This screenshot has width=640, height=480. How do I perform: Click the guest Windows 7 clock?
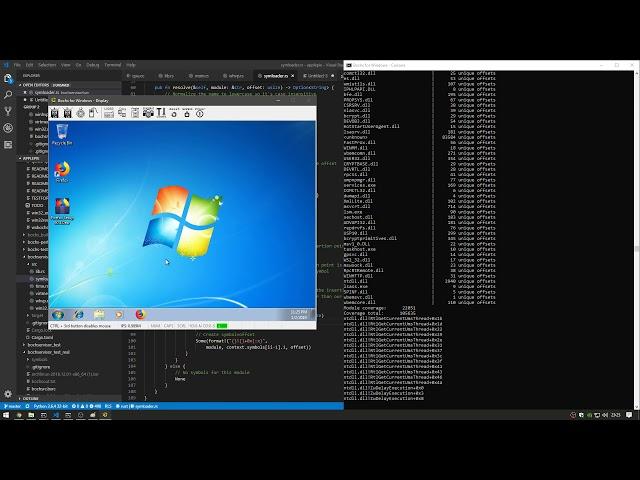tap(299, 314)
